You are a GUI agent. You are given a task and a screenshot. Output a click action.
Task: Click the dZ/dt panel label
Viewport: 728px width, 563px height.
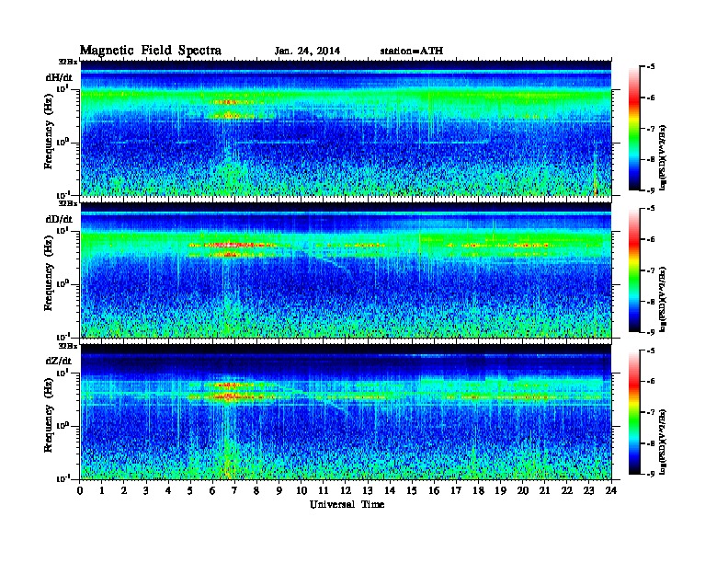pyautogui.click(x=59, y=361)
